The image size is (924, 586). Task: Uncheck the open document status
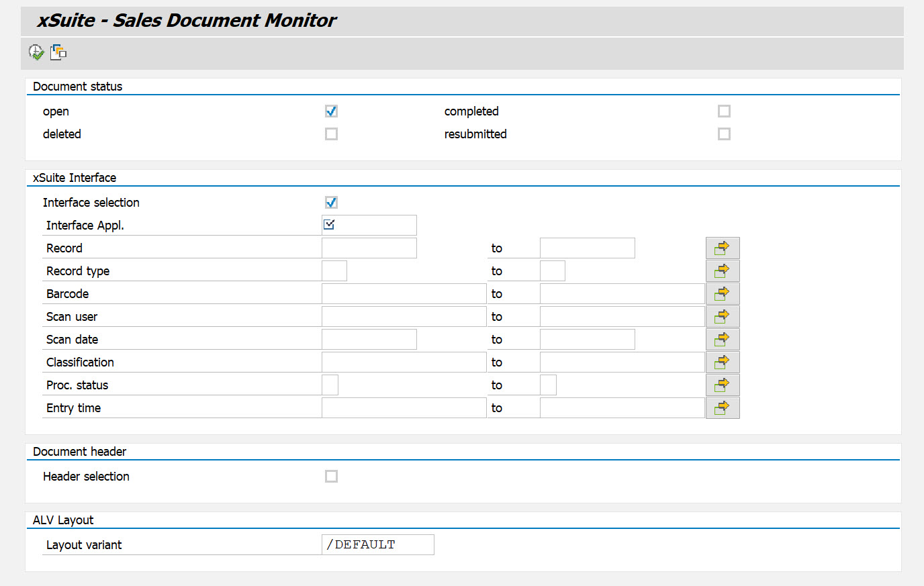(330, 111)
